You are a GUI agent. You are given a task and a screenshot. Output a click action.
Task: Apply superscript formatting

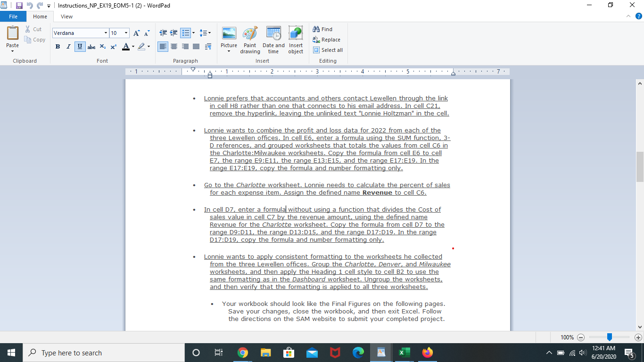[113, 47]
